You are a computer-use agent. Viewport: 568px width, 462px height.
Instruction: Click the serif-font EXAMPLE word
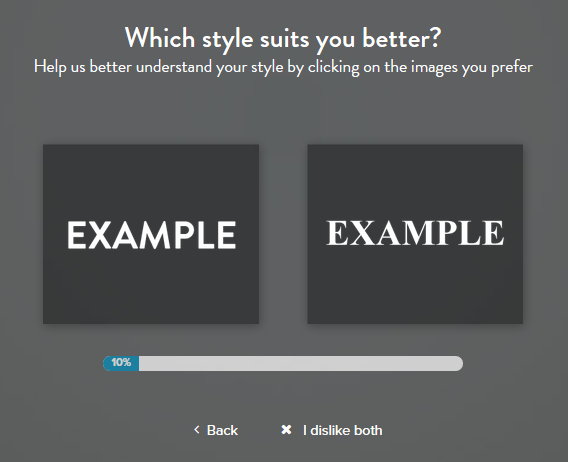[415, 233]
